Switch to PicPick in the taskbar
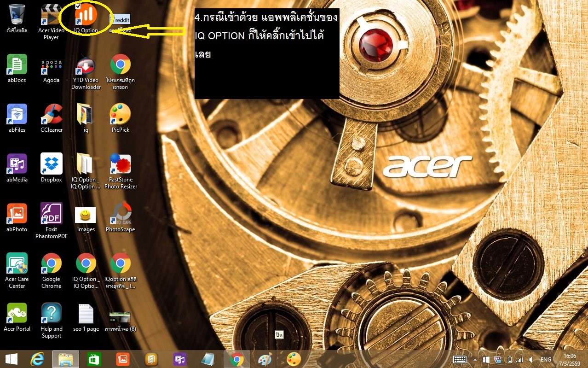The width and height of the screenshot is (588, 368). [294, 359]
